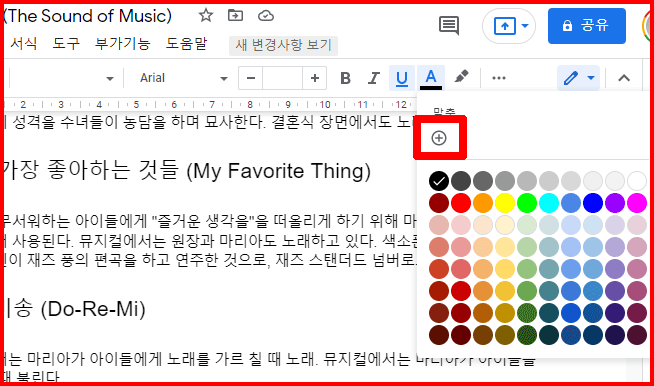654x386 pixels.
Task: Increase font size with plus button
Action: (314, 78)
